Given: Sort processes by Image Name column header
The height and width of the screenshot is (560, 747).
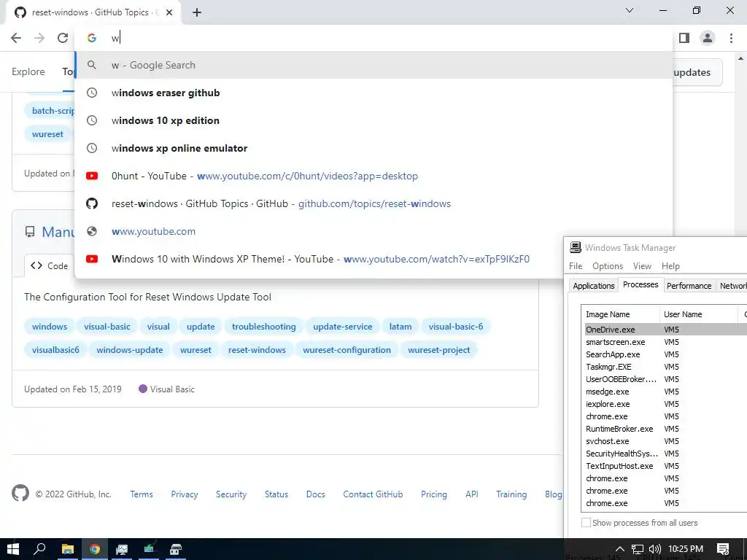Looking at the screenshot, I should pos(620,314).
